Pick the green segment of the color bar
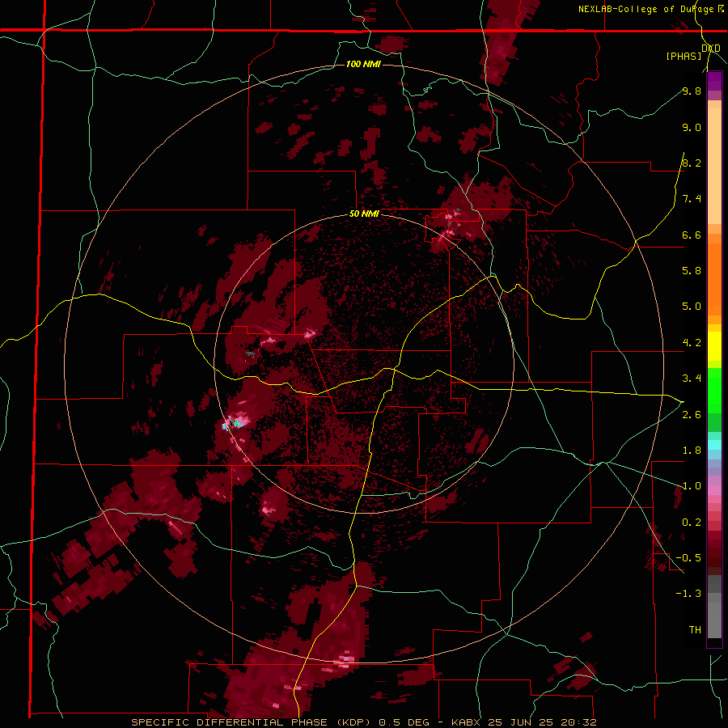Viewport: 728px width, 728px height. point(714,389)
